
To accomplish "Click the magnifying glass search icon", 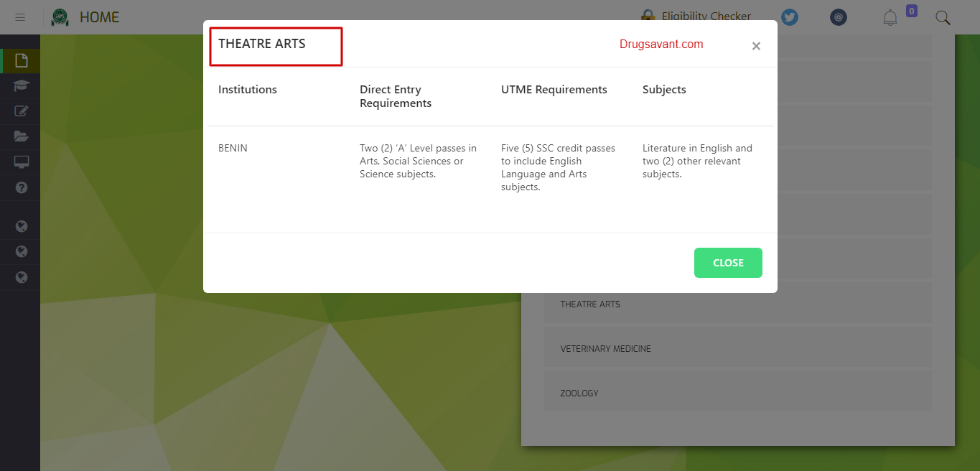I will click(943, 17).
